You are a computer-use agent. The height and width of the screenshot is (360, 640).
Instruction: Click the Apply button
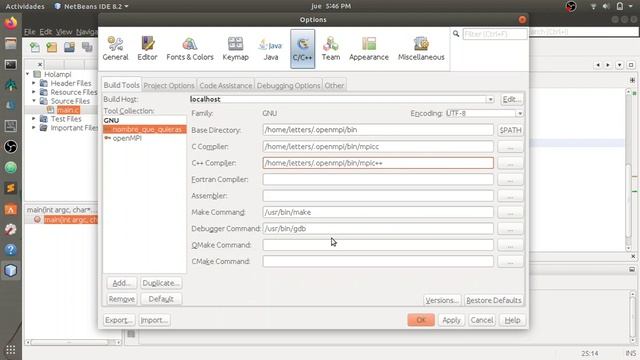tap(451, 320)
